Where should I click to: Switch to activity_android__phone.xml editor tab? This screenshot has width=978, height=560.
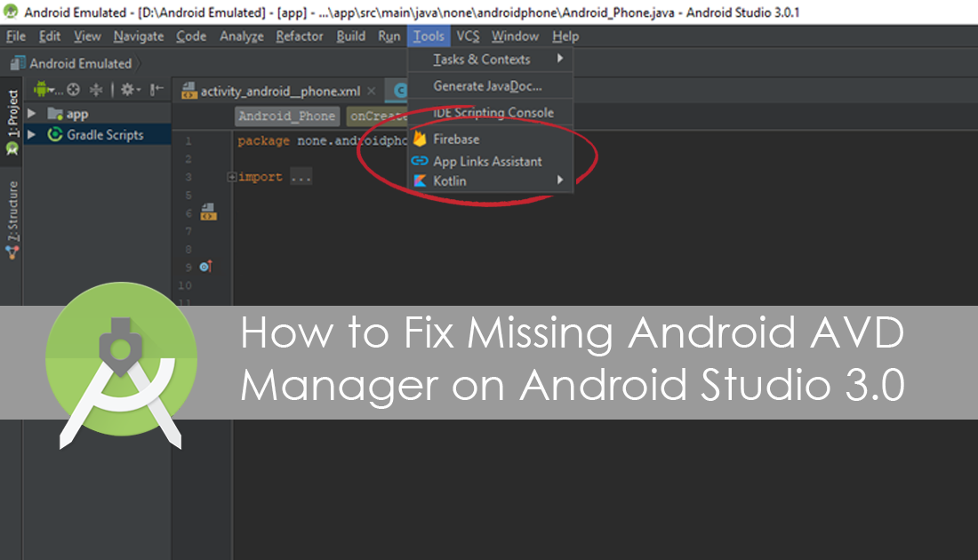point(280,91)
